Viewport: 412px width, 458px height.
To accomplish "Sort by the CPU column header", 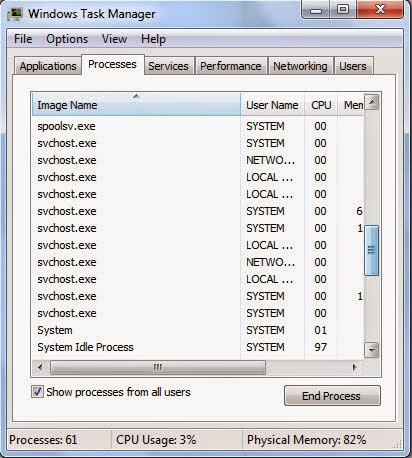I will 321,105.
